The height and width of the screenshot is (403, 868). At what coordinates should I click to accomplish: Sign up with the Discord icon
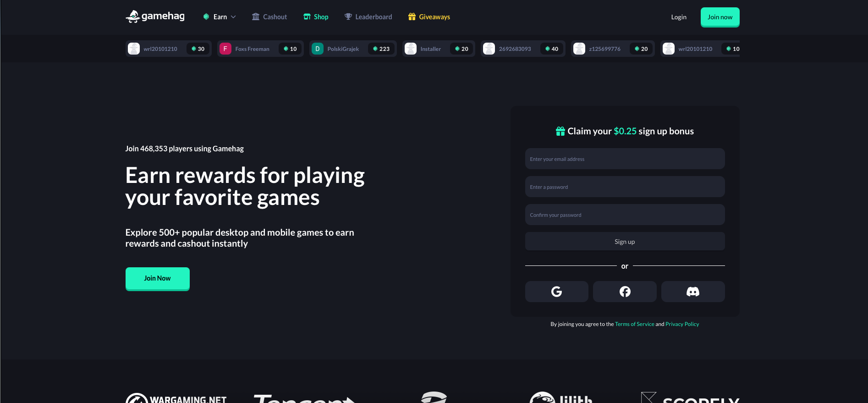pos(692,292)
